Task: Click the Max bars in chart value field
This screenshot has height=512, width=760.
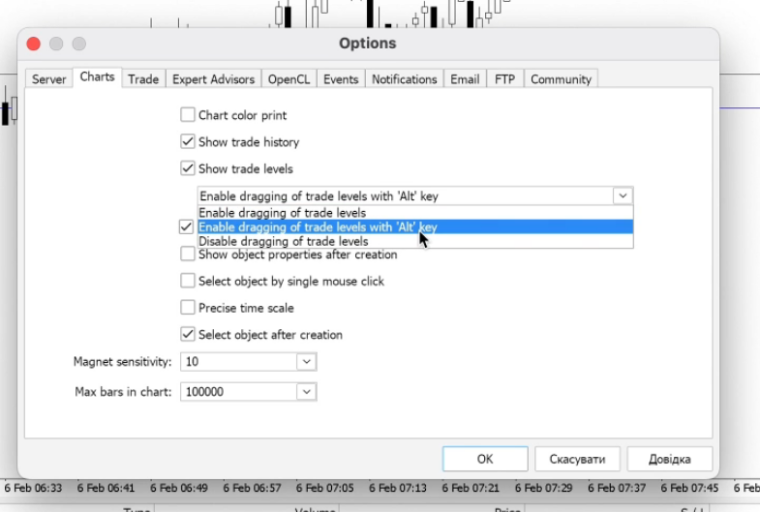Action: [239, 392]
